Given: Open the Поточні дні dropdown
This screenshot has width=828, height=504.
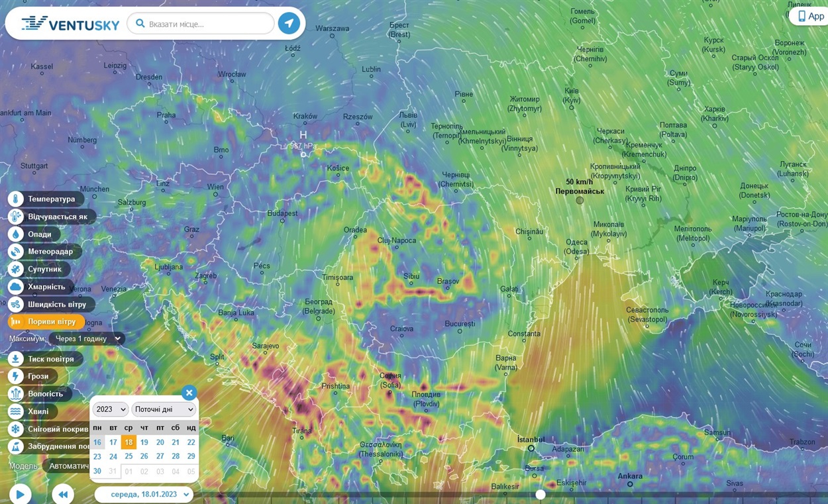Looking at the screenshot, I should (164, 409).
